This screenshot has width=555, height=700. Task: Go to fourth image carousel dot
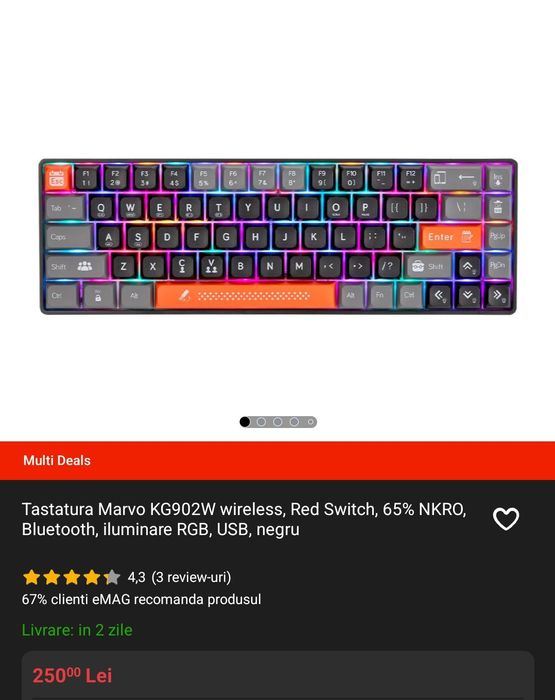click(x=294, y=422)
